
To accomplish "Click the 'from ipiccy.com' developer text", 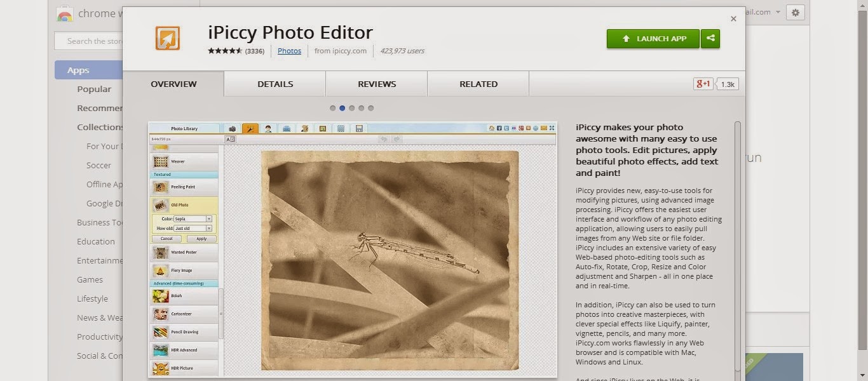I will (x=341, y=51).
